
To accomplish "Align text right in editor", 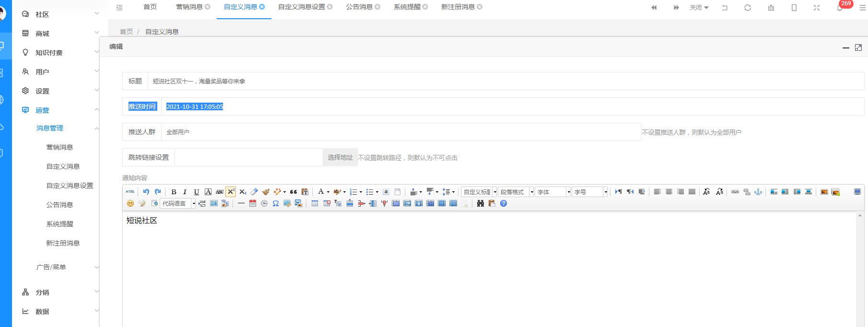I will point(680,192).
